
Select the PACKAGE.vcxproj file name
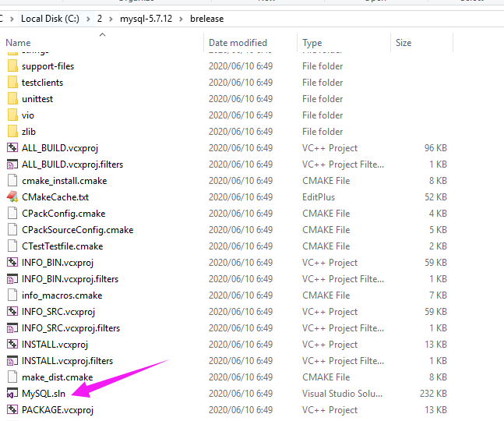point(58,410)
